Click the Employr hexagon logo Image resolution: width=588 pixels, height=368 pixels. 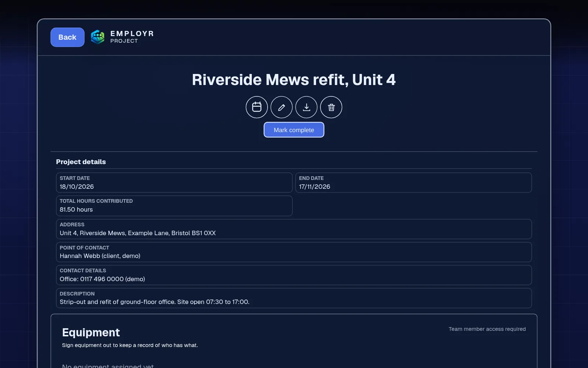click(98, 37)
